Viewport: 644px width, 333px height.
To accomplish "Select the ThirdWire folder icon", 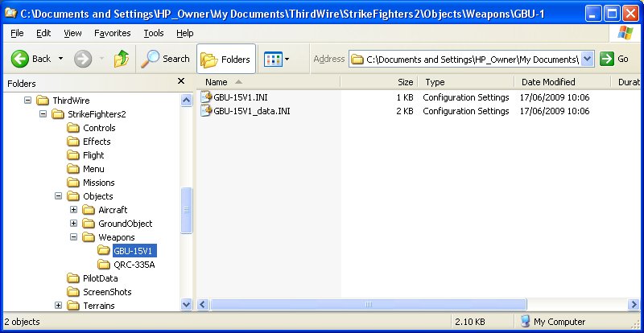I will [43, 101].
